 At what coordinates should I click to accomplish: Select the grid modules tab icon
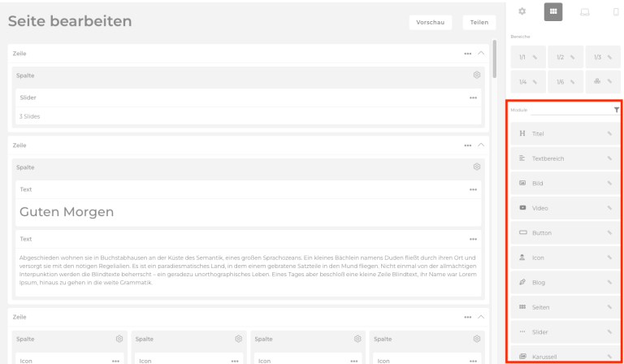tap(552, 15)
